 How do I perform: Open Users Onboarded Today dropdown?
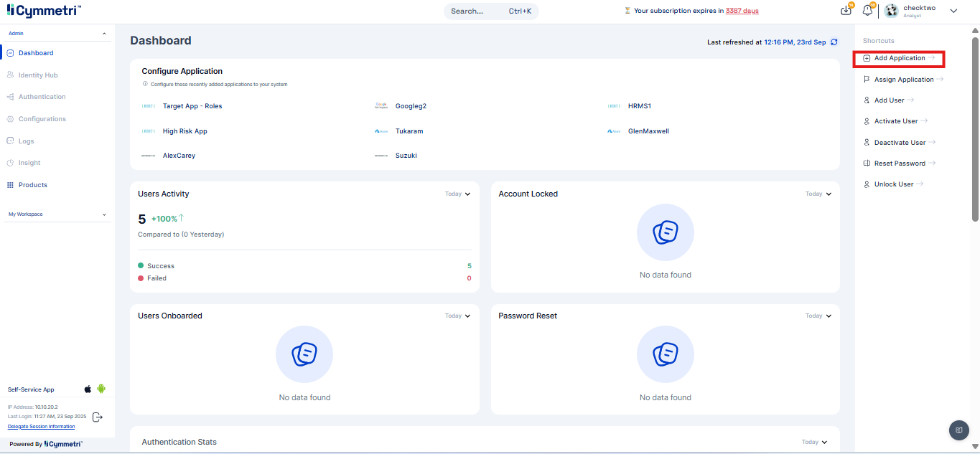457,316
